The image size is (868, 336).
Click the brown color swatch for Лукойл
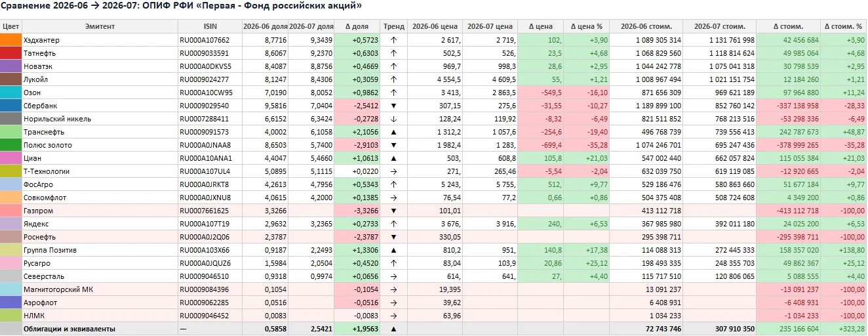[x=11, y=79]
